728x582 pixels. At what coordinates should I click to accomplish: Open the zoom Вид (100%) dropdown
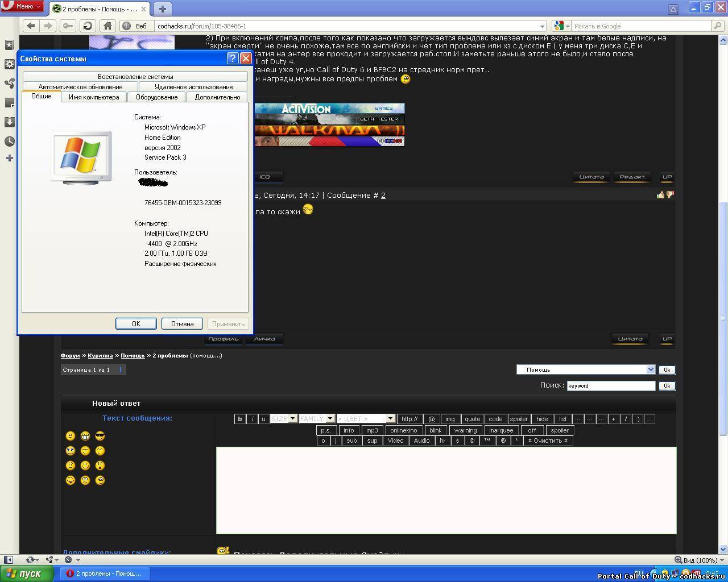coord(700,560)
